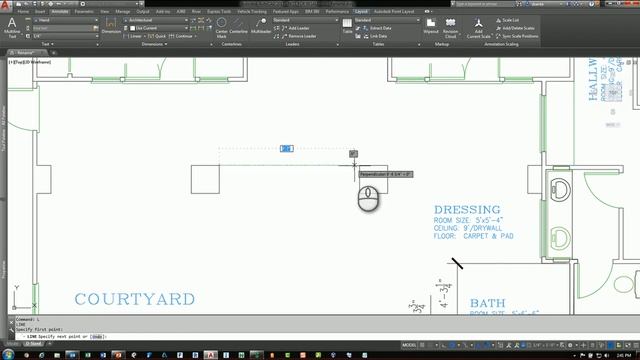Image resolution: width=640 pixels, height=360 pixels.
Task: Select the Multiline Text tool
Action: pos(12,28)
